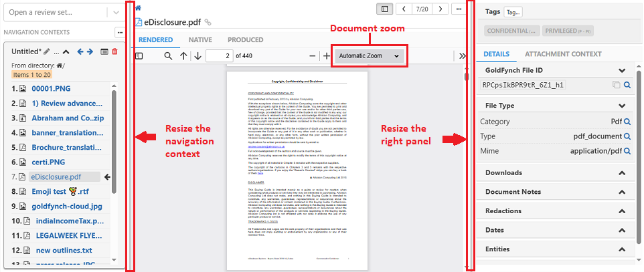Viewport: 644px width, 272px height.
Task: Open indiaIncomeTax PDF item
Action: pyautogui.click(x=70, y=221)
